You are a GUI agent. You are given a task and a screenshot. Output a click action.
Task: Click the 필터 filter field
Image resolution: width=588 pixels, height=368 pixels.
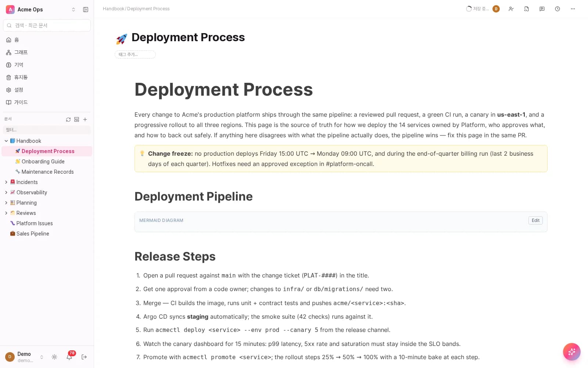47,130
